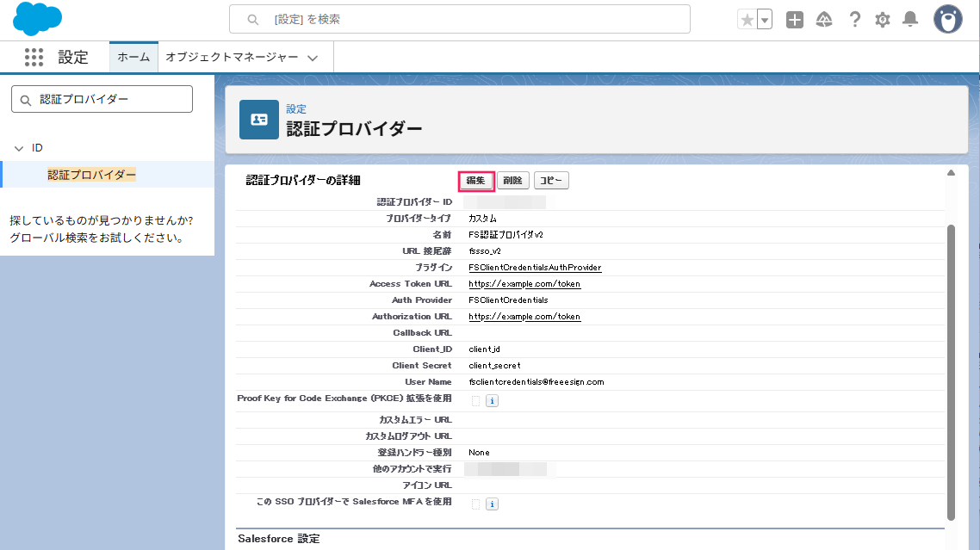This screenshot has width=980, height=550.
Task: Click the quick find magnifier icon
Action: [x=26, y=100]
